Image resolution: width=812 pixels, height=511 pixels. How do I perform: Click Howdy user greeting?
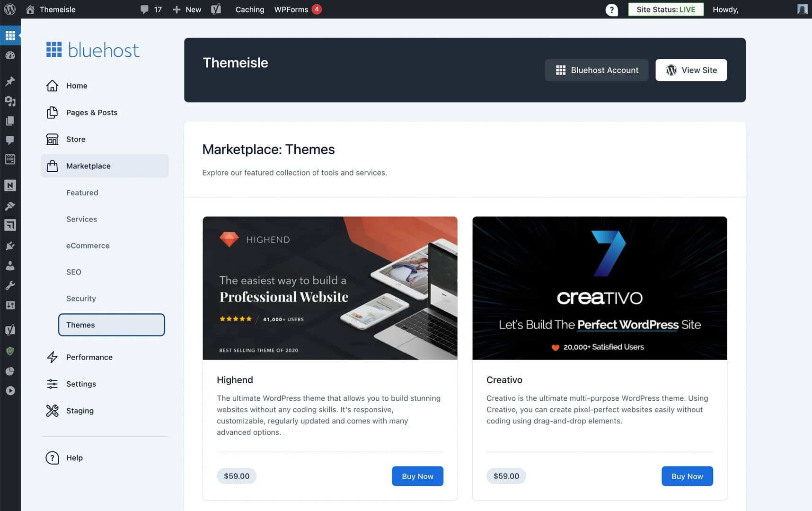click(725, 9)
